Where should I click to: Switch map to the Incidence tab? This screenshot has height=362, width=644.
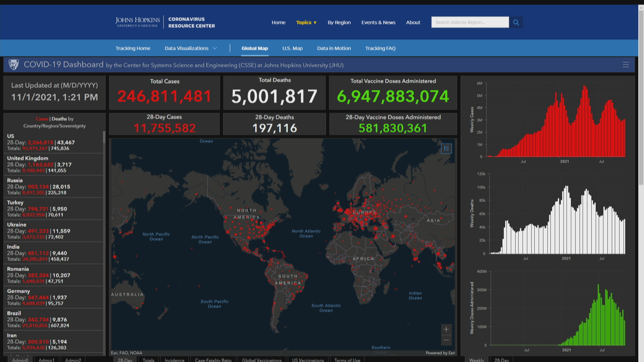coord(174,360)
